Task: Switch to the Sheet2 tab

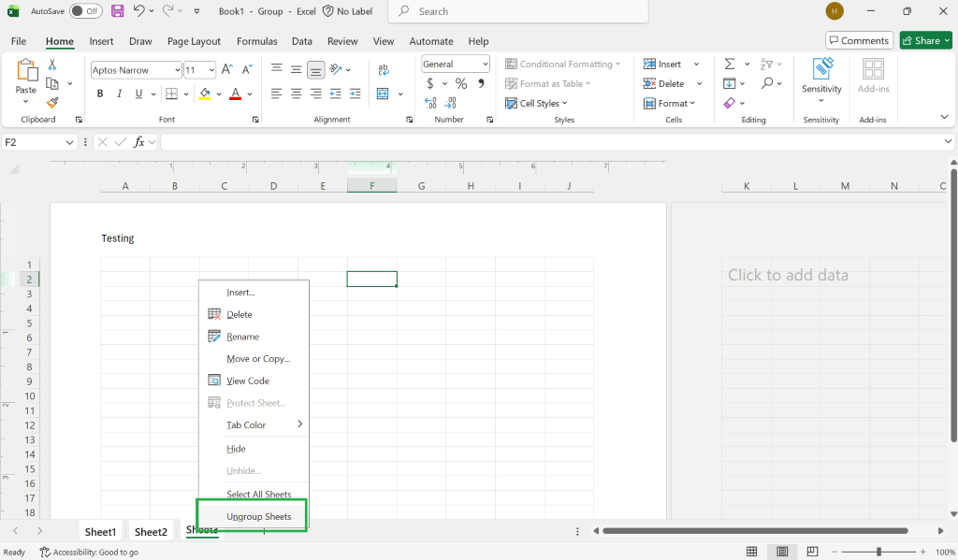Action: (x=151, y=532)
